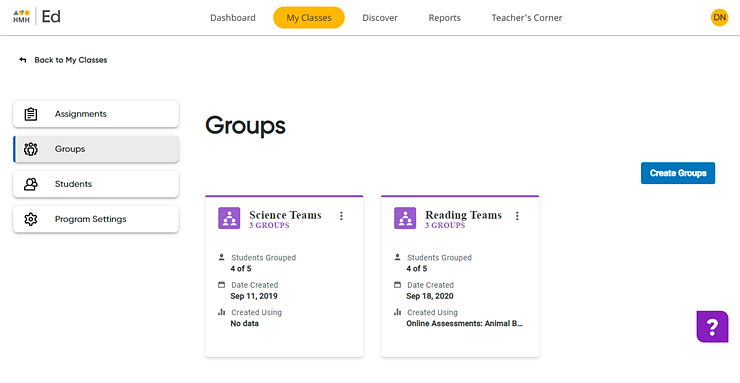740x383 pixels.
Task: Open the DN user profile avatar
Action: 719,17
